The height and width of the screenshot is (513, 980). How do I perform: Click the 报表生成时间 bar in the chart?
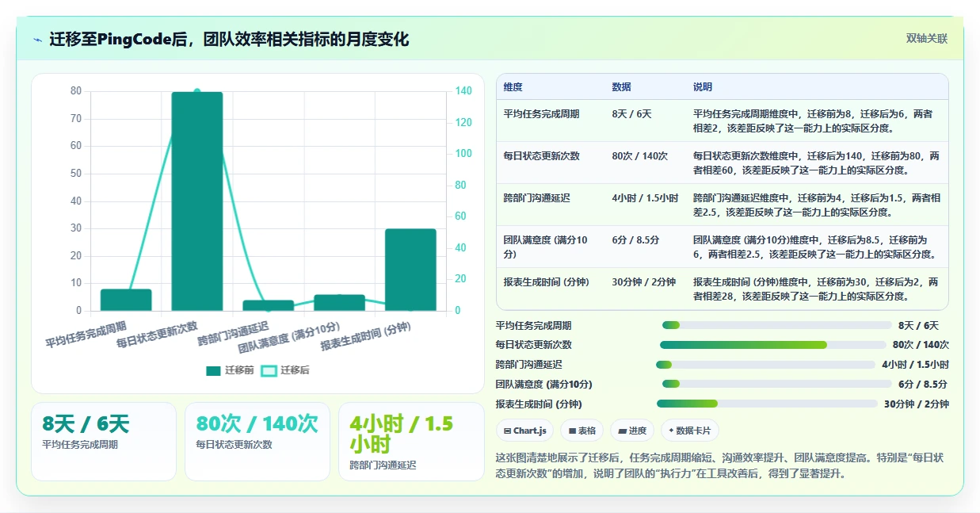point(410,270)
